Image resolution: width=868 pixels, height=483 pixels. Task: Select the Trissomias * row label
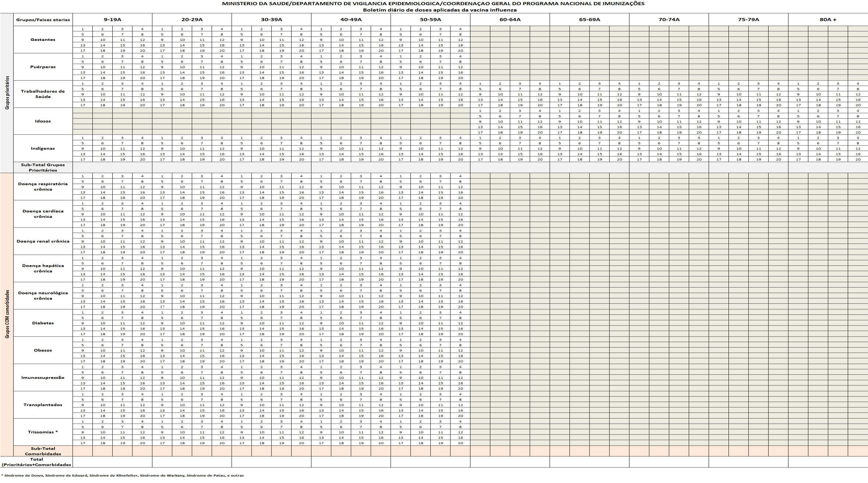[x=43, y=432]
